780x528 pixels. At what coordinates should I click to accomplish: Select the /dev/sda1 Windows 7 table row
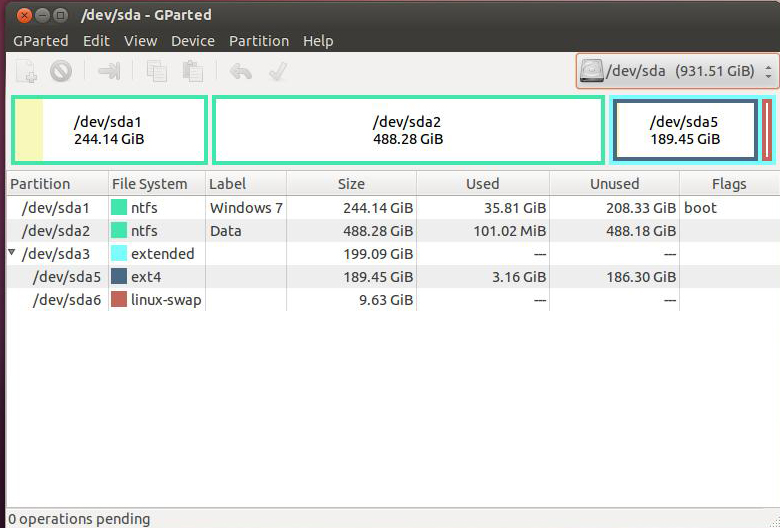pyautogui.click(x=393, y=208)
